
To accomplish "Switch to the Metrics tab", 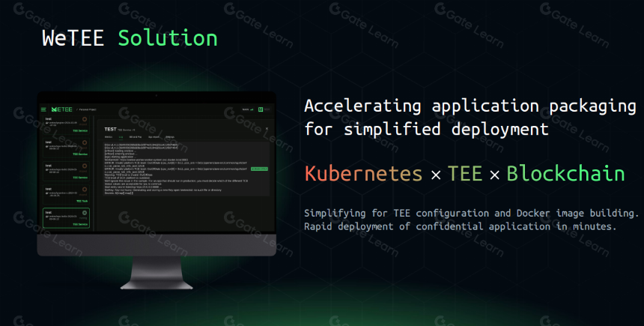I will [109, 137].
